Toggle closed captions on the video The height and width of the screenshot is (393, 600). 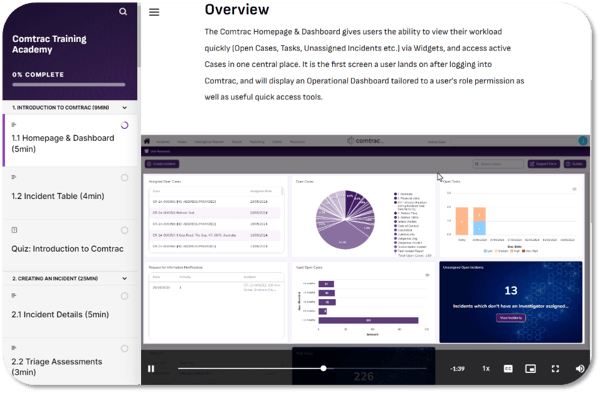pyautogui.click(x=508, y=369)
